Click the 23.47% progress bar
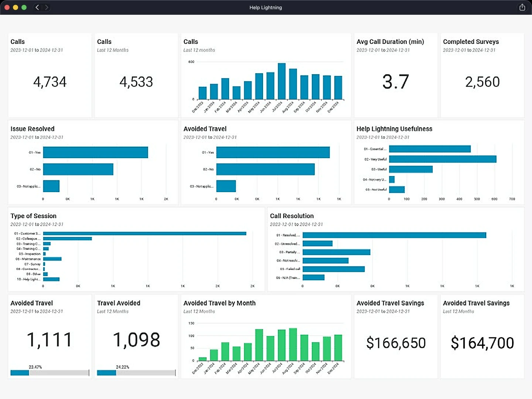This screenshot has width=532, height=399. pos(50,373)
